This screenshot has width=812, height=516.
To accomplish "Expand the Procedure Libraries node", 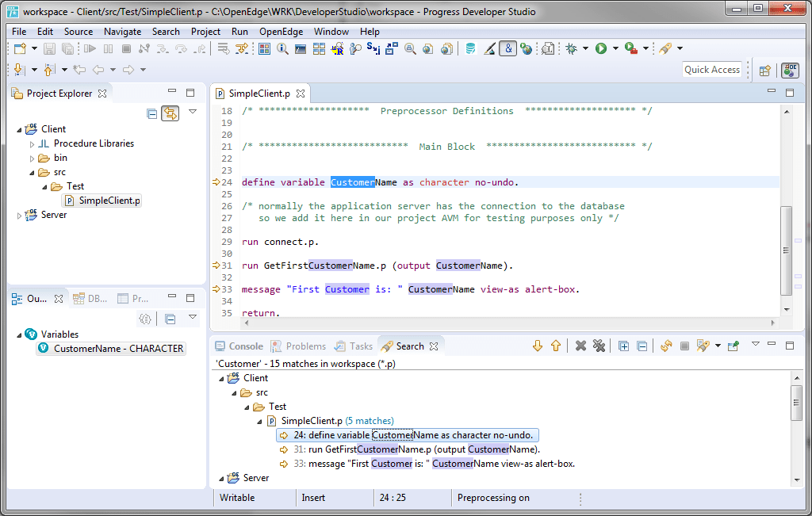I will [x=32, y=144].
